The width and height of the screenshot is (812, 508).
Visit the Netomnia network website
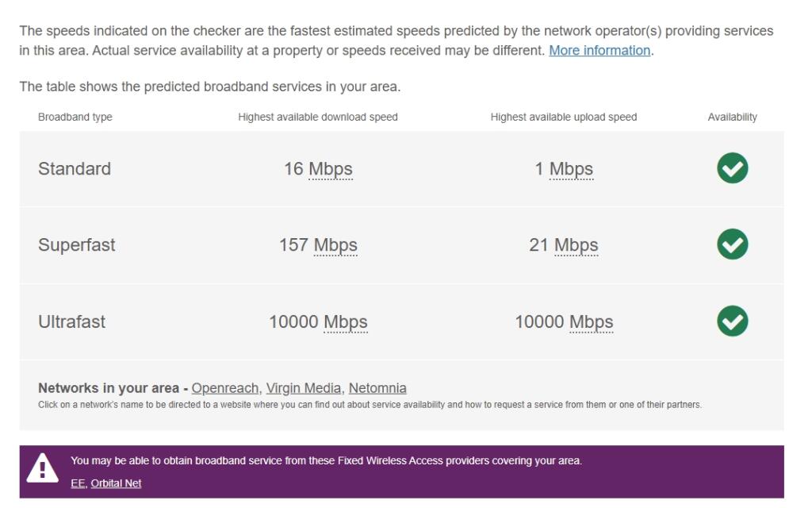(379, 388)
